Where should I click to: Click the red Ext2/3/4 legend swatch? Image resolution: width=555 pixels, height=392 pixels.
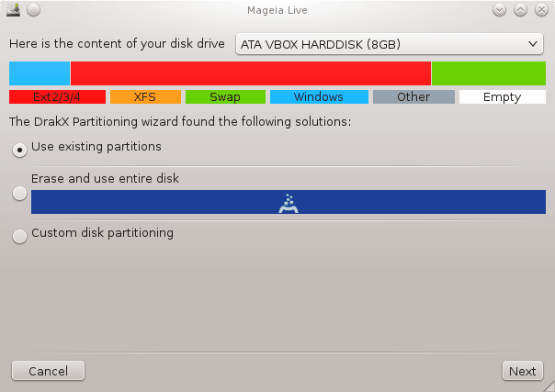point(57,96)
